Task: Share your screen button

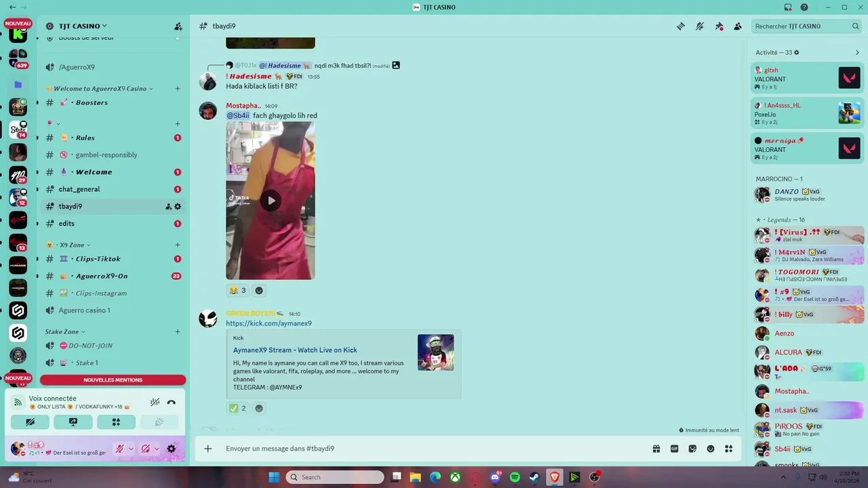Action: (73, 422)
